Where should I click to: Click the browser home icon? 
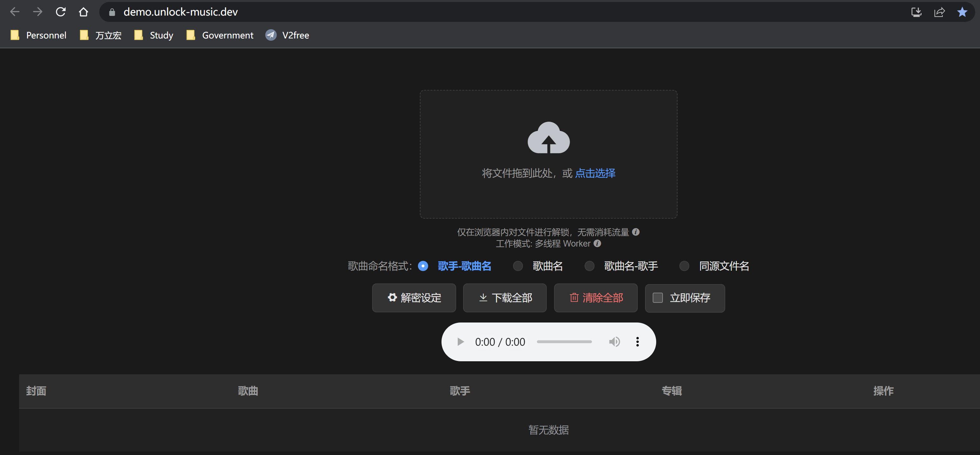[83, 12]
